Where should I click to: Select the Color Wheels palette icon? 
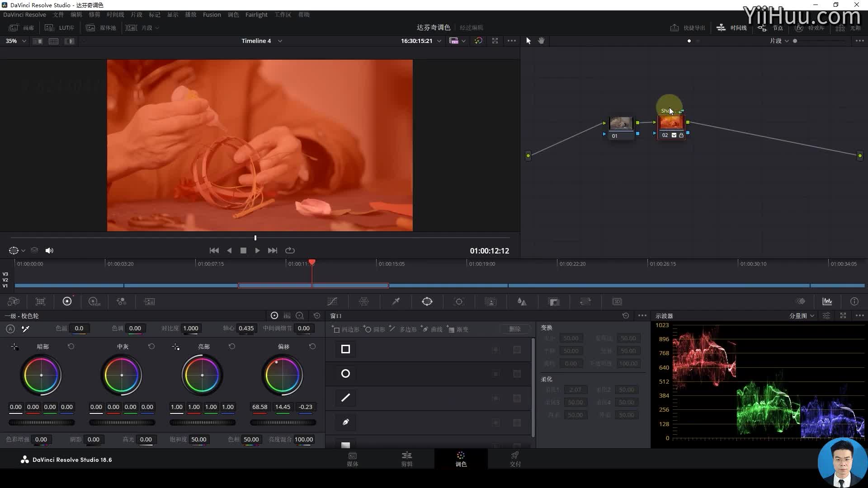[67, 301]
